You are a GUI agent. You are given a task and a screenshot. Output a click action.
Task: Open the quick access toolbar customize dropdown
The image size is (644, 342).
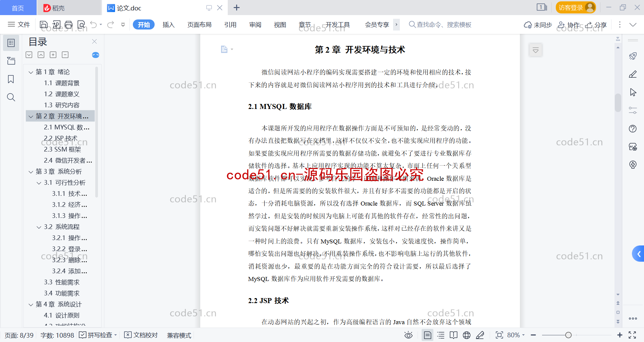point(123,24)
